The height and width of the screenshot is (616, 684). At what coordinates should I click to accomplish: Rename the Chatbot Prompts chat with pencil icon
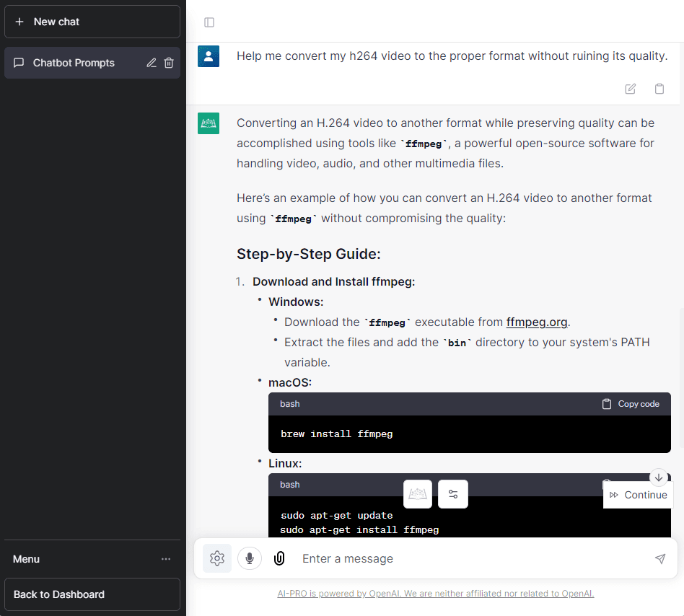point(152,63)
